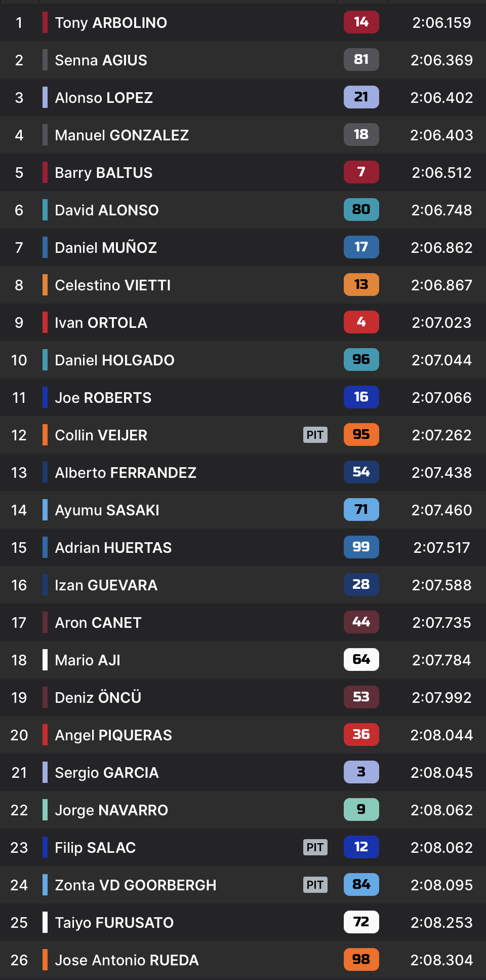The image size is (486, 980).
Task: Click the PIT tag beside Filip Salac
Action: (315, 847)
